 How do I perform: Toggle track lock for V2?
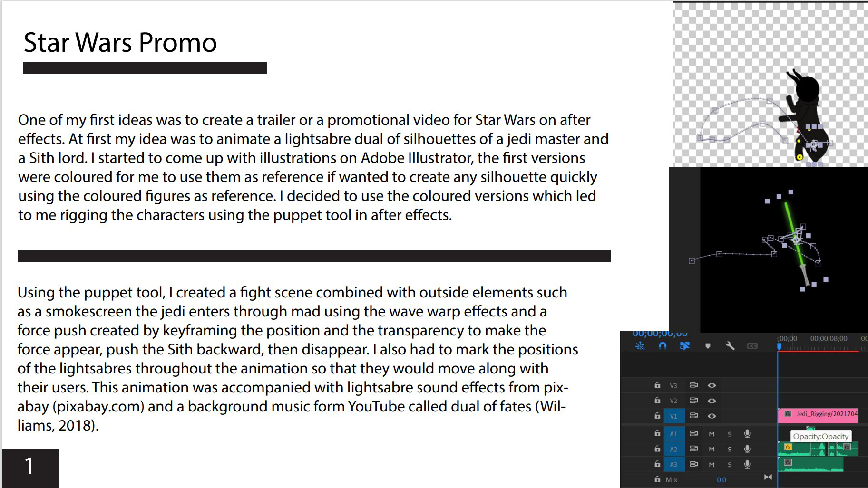pyautogui.click(x=657, y=401)
